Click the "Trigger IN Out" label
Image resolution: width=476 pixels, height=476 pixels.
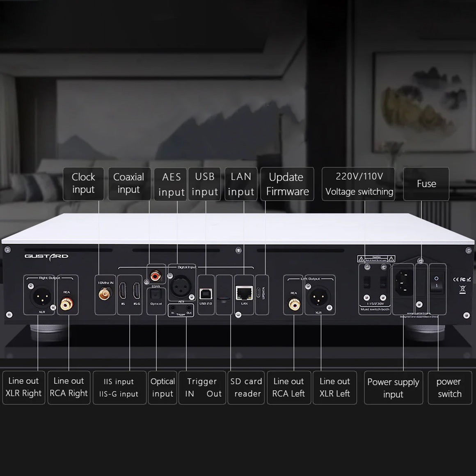(202, 387)
